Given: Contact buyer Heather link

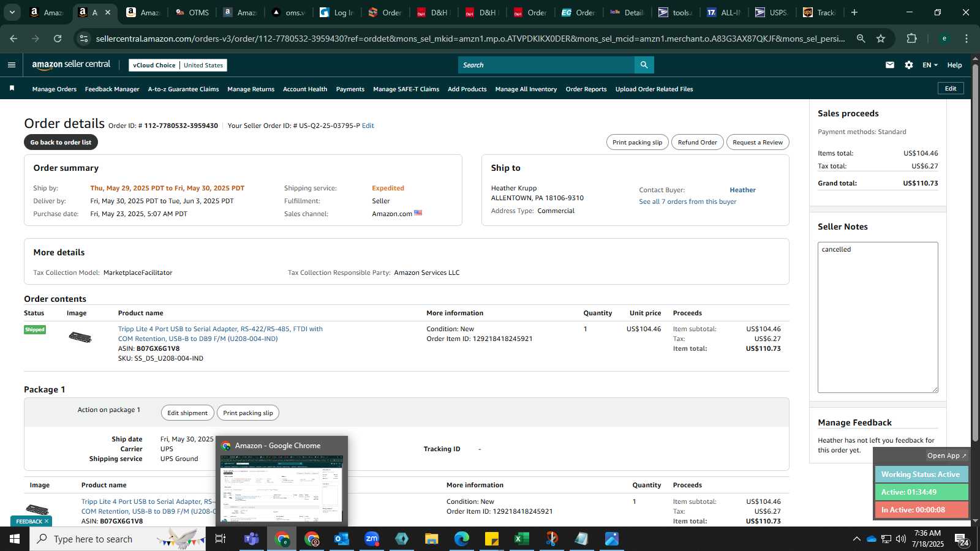Looking at the screenshot, I should point(742,190).
